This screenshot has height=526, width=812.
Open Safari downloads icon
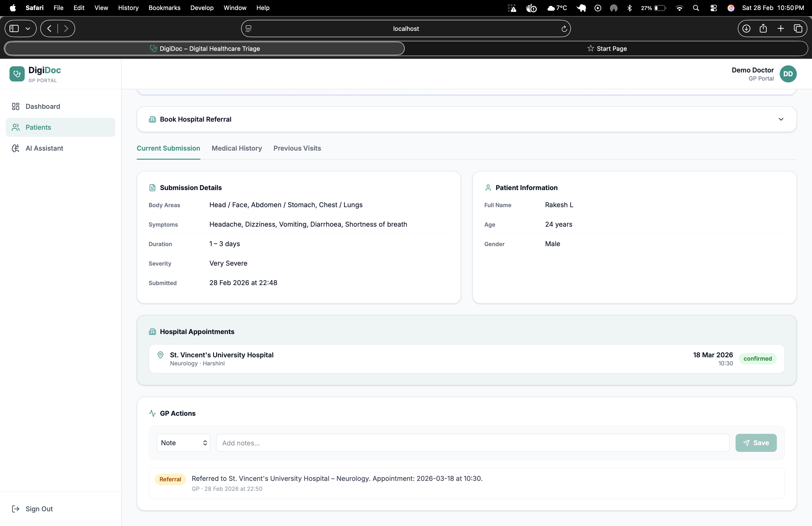click(746, 29)
